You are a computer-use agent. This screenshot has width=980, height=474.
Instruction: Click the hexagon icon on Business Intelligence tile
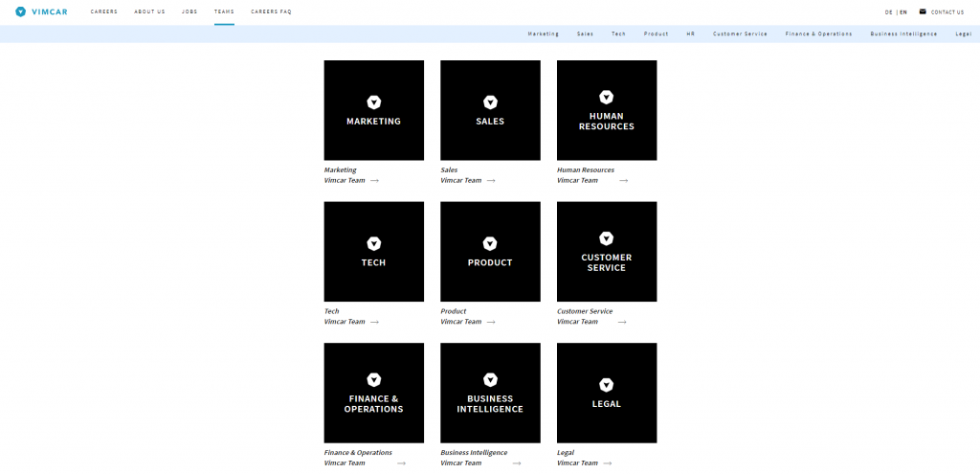tap(490, 379)
